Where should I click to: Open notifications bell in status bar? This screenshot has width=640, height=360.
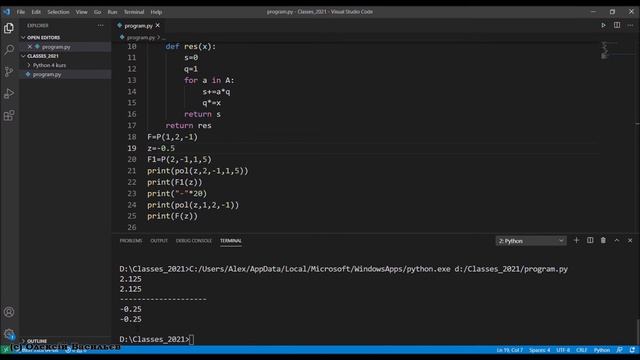tap(632, 350)
